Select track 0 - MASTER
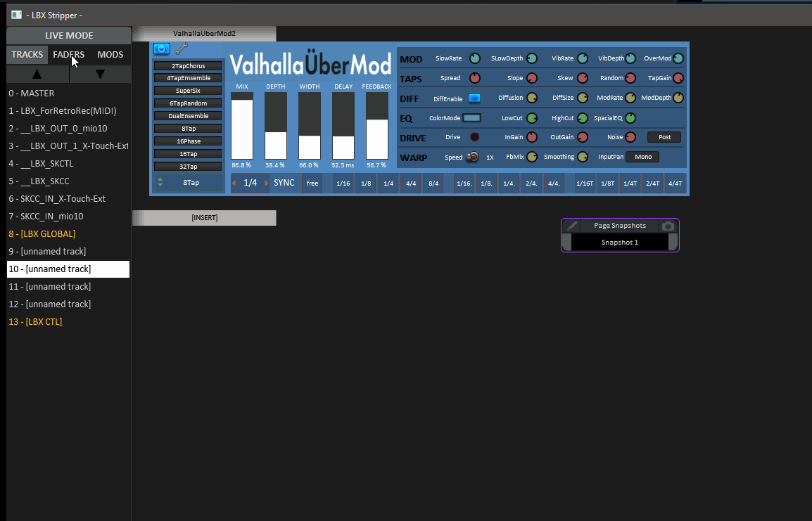 click(x=68, y=93)
